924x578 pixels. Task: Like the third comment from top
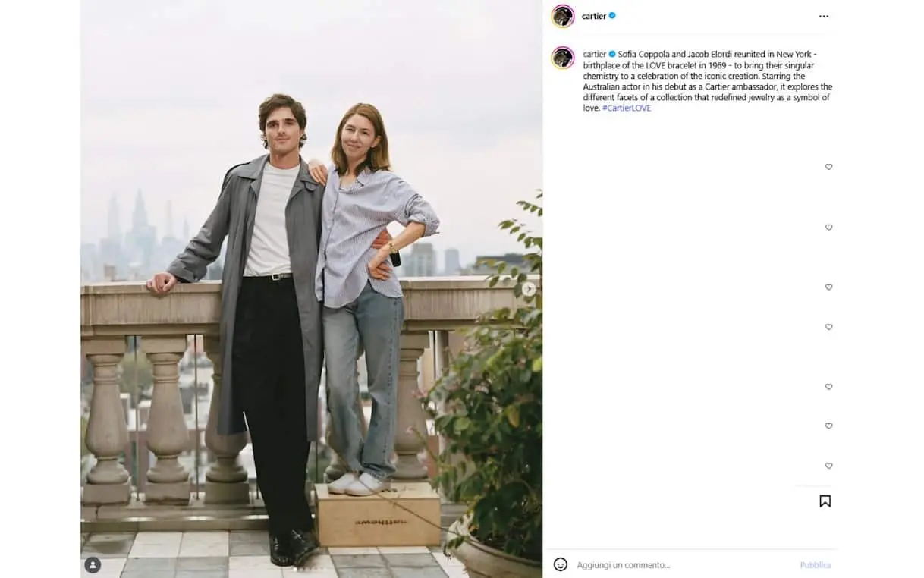828,287
